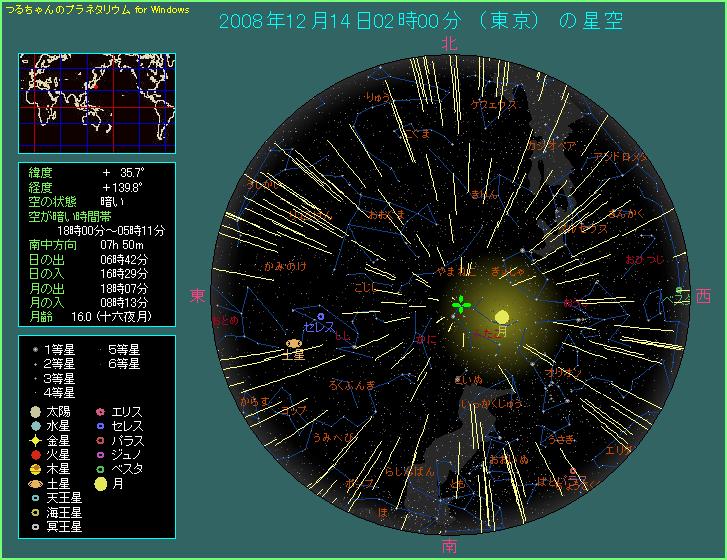This screenshot has height=560, width=727.
Task: Click the Jupiter (木星) striped legend icon
Action: [x=35, y=468]
